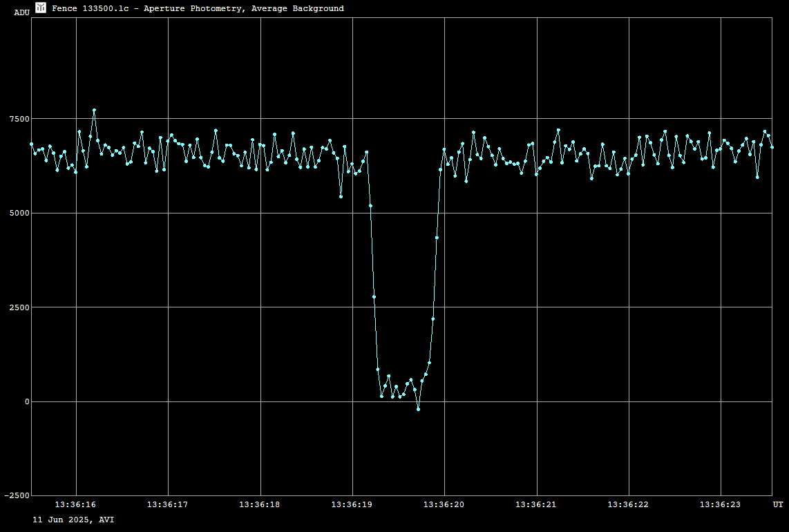Click the -2500 y-axis tick label
This screenshot has height=532, width=789.
(x=17, y=496)
